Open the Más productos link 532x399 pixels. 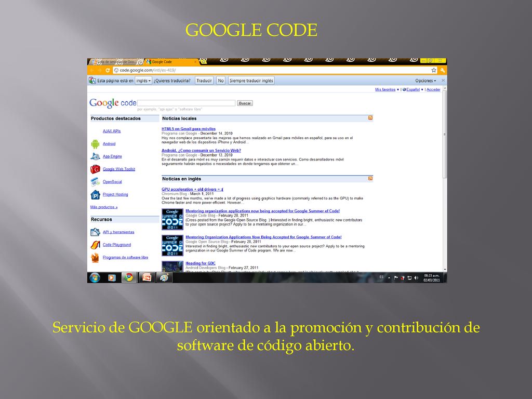tap(104, 207)
